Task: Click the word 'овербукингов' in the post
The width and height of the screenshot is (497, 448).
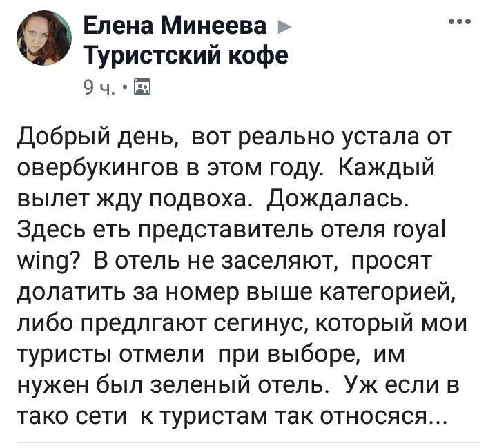Action: (98, 168)
